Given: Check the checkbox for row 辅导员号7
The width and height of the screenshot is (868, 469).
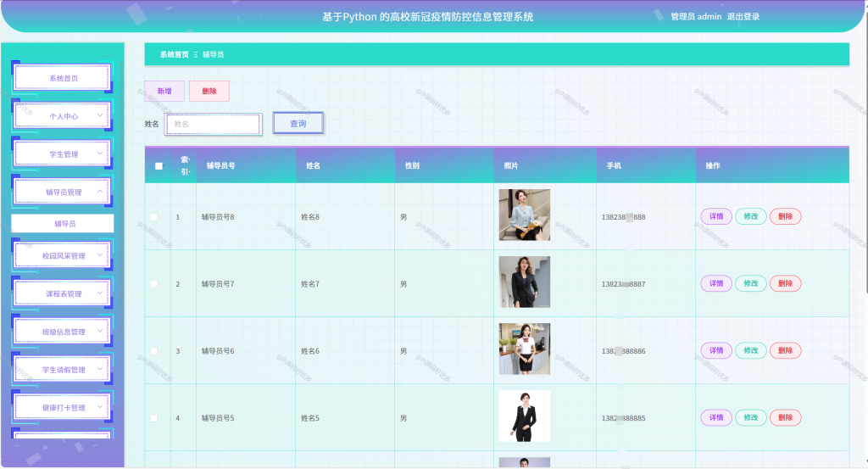Looking at the screenshot, I should click(x=154, y=284).
